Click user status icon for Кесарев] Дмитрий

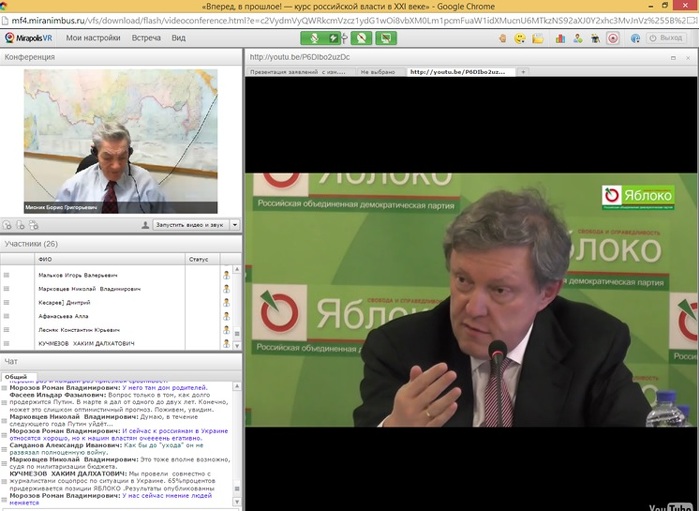[x=226, y=303]
